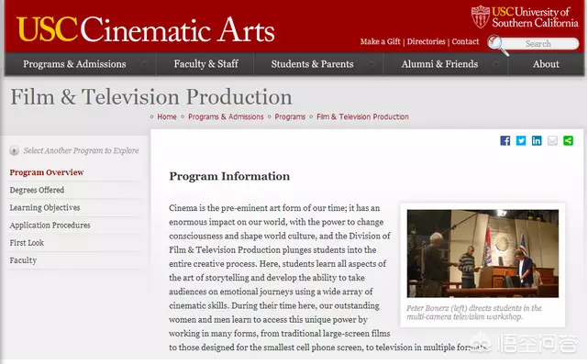588x364 pixels.
Task: Open the television workshop photo
Action: tap(483, 253)
